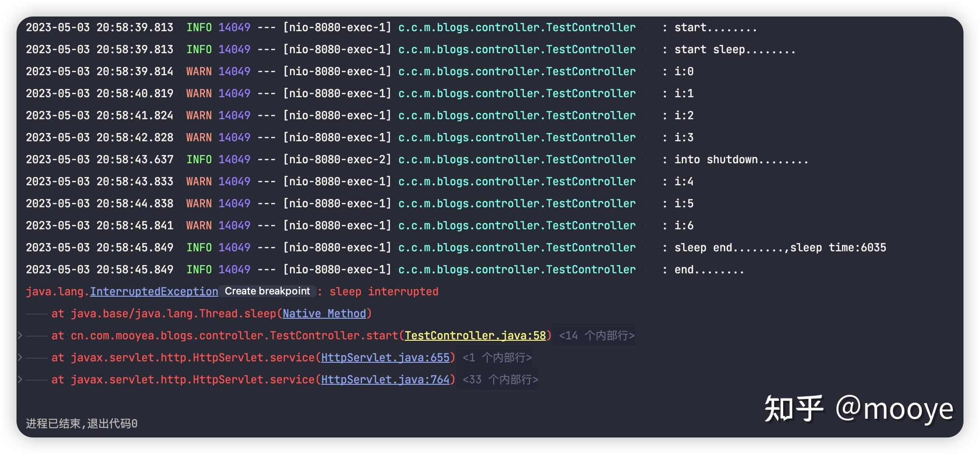Expand fold arrow beside HttpServlet.java:655 stack line
This screenshot has height=454, width=980.
click(20, 357)
